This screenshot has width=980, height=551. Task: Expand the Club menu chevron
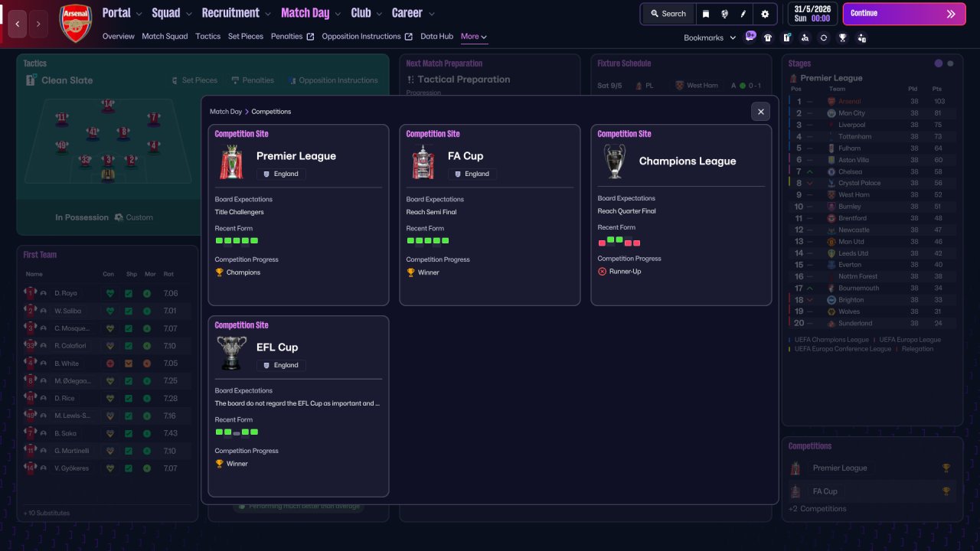coord(379,14)
